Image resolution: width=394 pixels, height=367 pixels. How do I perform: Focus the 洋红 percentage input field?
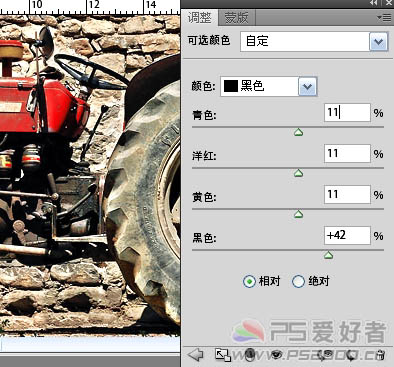347,153
